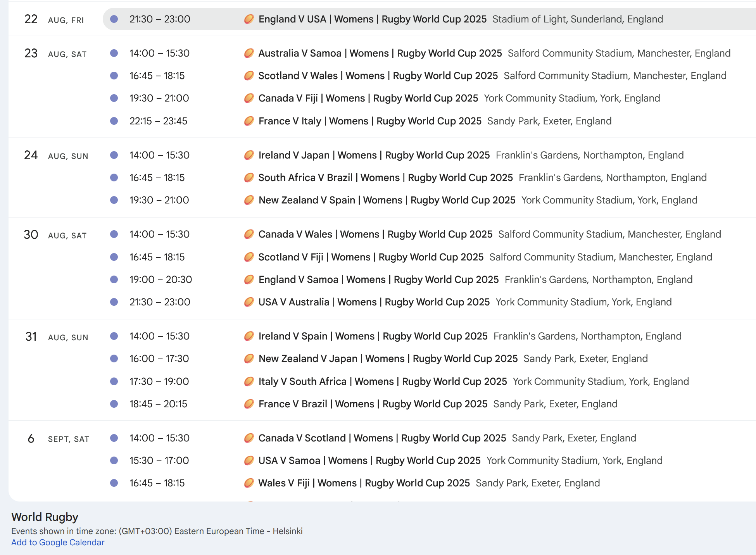This screenshot has height=555, width=756.
Task: Click calendar color dot for Wales V Fiji
Action: click(x=114, y=483)
